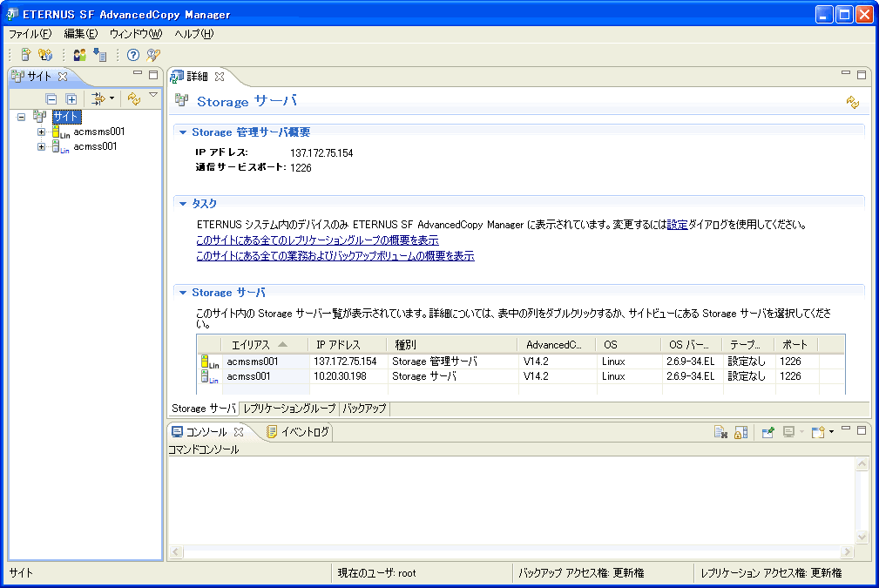
Task: Switch to the レプリケーショングループ tab
Action: tap(289, 409)
